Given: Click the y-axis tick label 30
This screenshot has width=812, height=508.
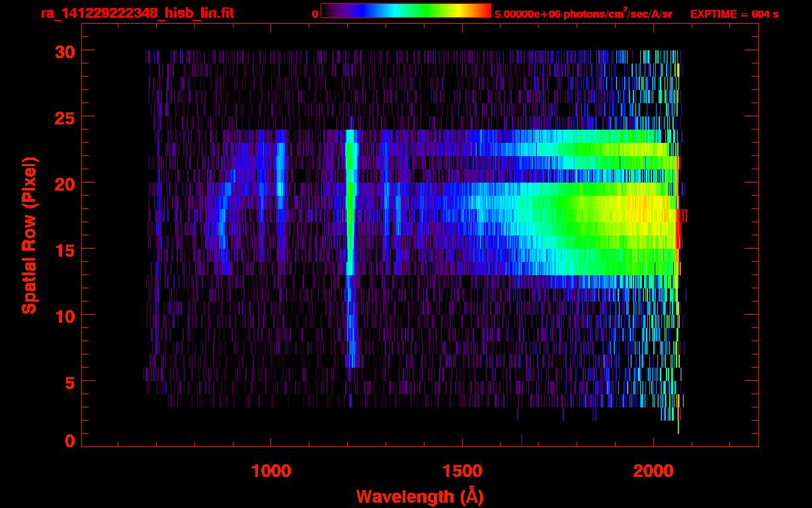Looking at the screenshot, I should click(x=64, y=51).
